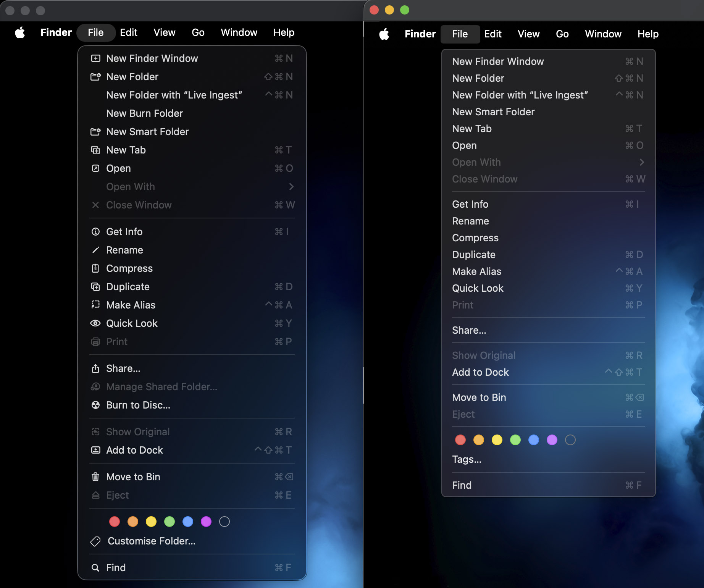
Task: Click the New Folder icon in left menu
Action: pyautogui.click(x=95, y=77)
